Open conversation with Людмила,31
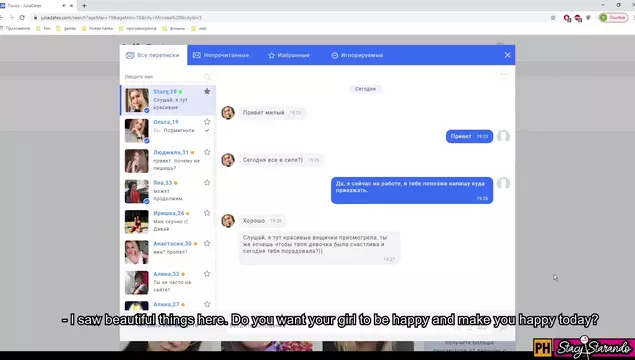Viewport: 635px width, 360px height. [x=168, y=161]
